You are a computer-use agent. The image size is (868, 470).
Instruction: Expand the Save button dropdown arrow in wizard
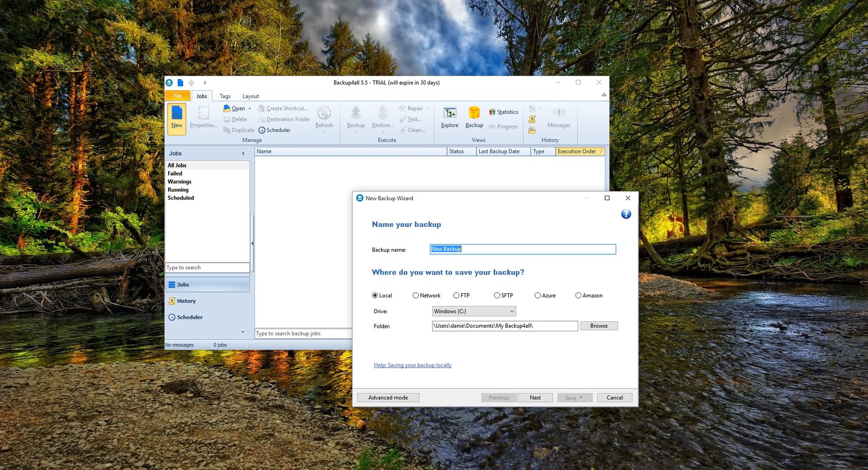click(582, 398)
